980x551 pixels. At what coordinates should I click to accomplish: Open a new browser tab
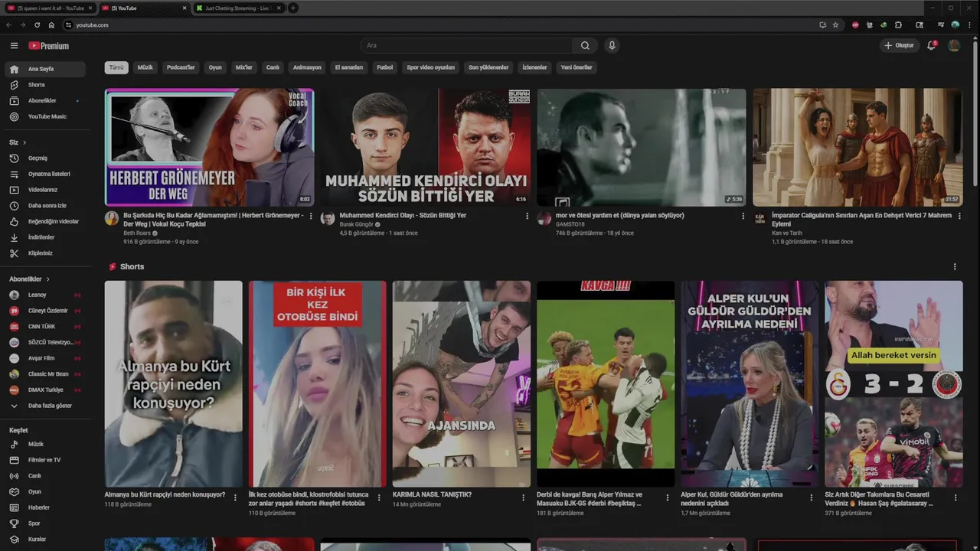tap(292, 8)
